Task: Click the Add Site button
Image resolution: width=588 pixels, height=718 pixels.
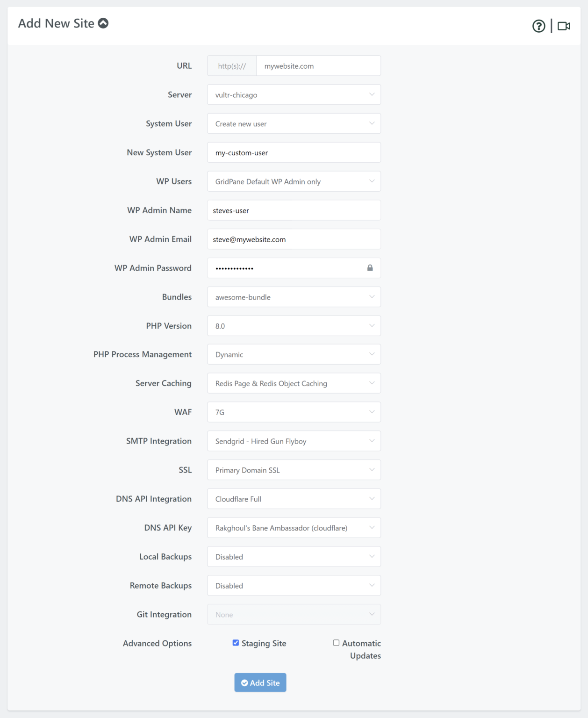Action: (x=260, y=682)
